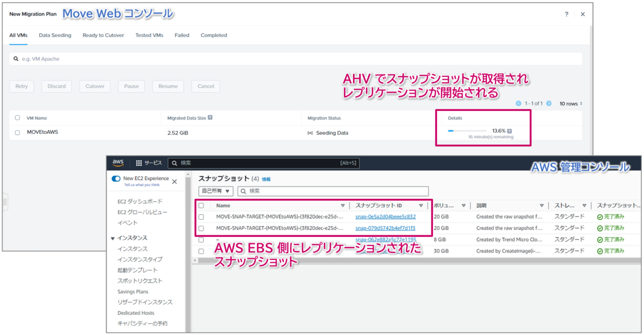Switch to the Completed tab
This screenshot has height=335, width=644.
point(214,35)
